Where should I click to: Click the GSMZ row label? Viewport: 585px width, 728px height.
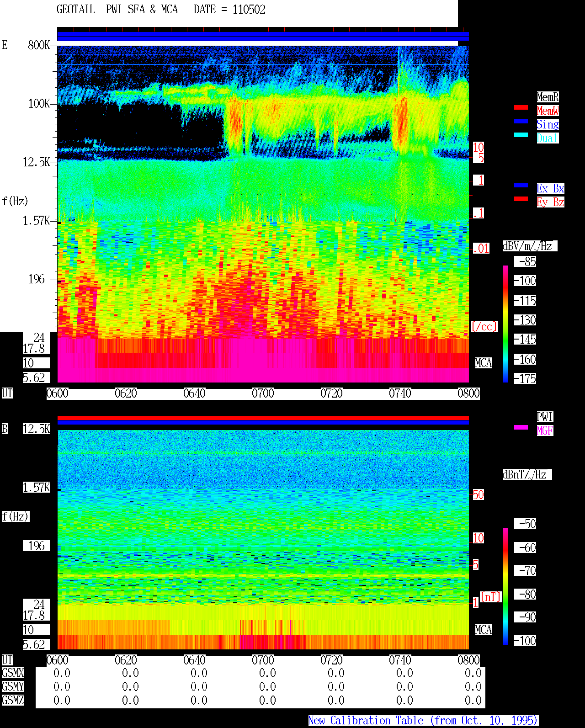[x=13, y=700]
